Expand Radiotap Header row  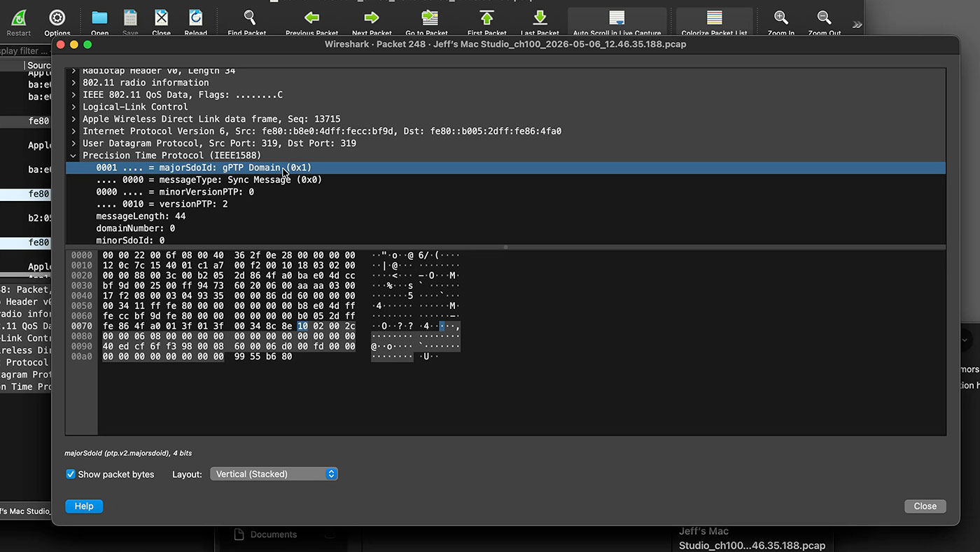73,71
